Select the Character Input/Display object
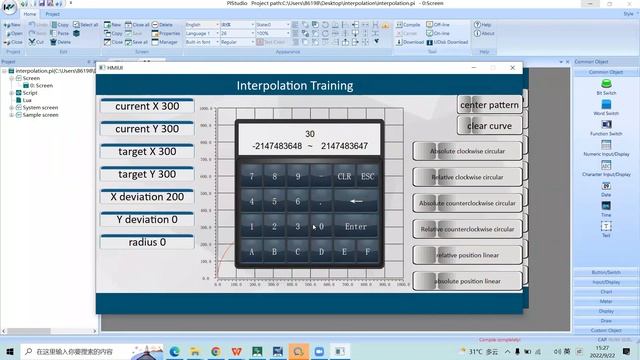 click(x=606, y=169)
